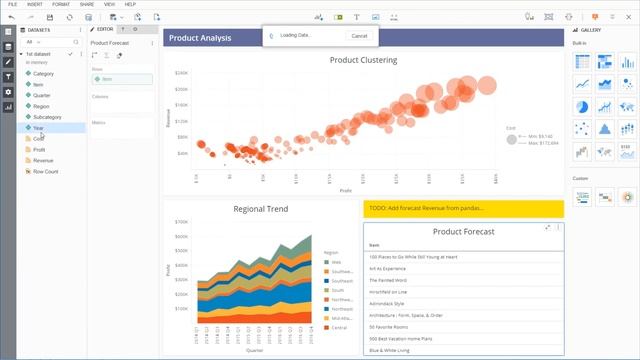The image size is (640, 360).
Task: Collapse the 1st dataset tree arrow
Action: click(21, 54)
